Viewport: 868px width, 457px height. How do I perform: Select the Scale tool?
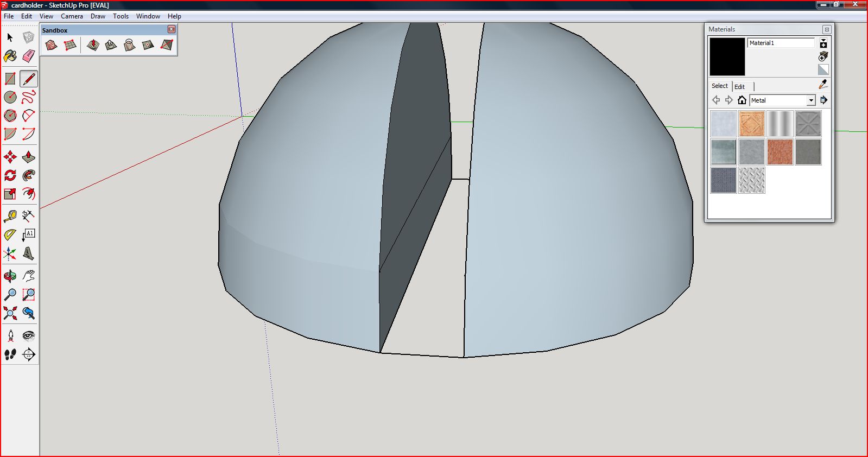pos(10,194)
